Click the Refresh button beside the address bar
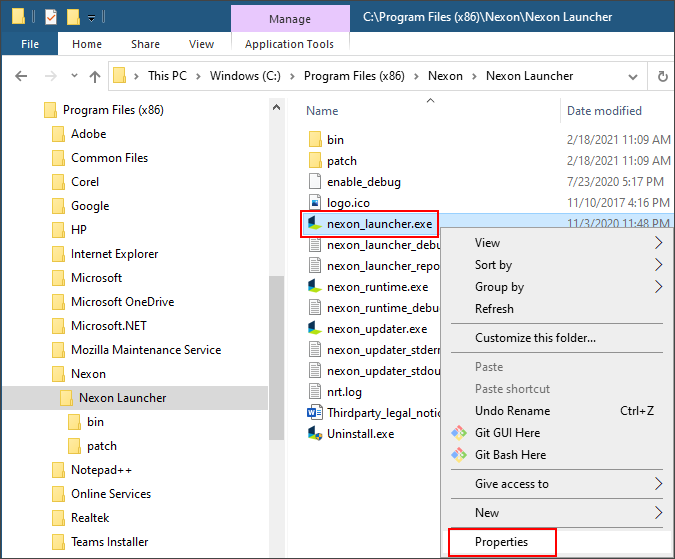 coord(663,76)
